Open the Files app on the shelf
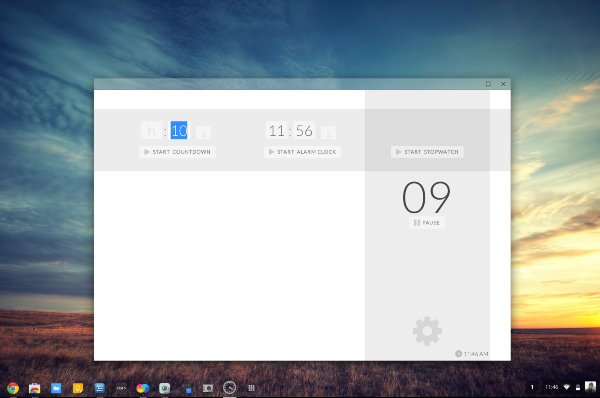The height and width of the screenshot is (398, 600). [56, 388]
